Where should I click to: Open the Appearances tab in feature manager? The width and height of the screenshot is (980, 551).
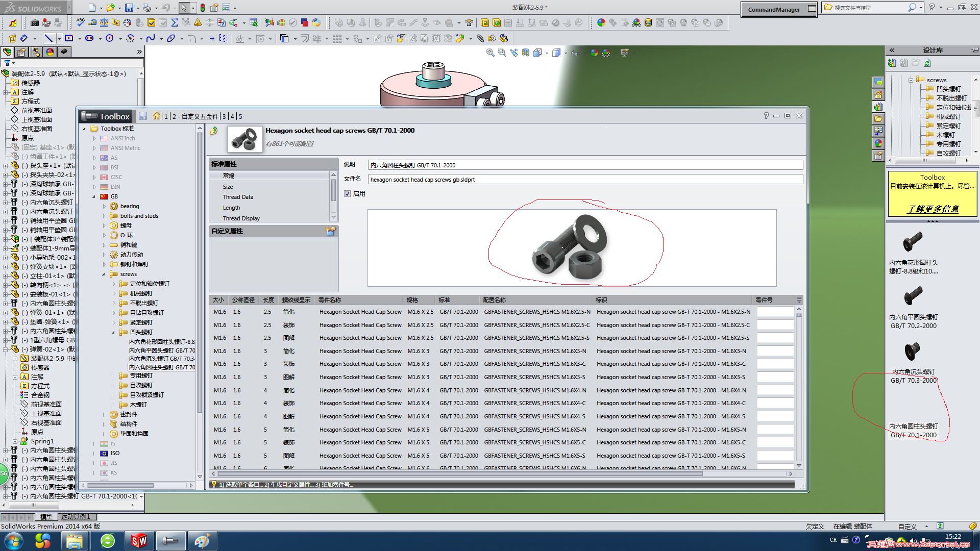pos(50,52)
